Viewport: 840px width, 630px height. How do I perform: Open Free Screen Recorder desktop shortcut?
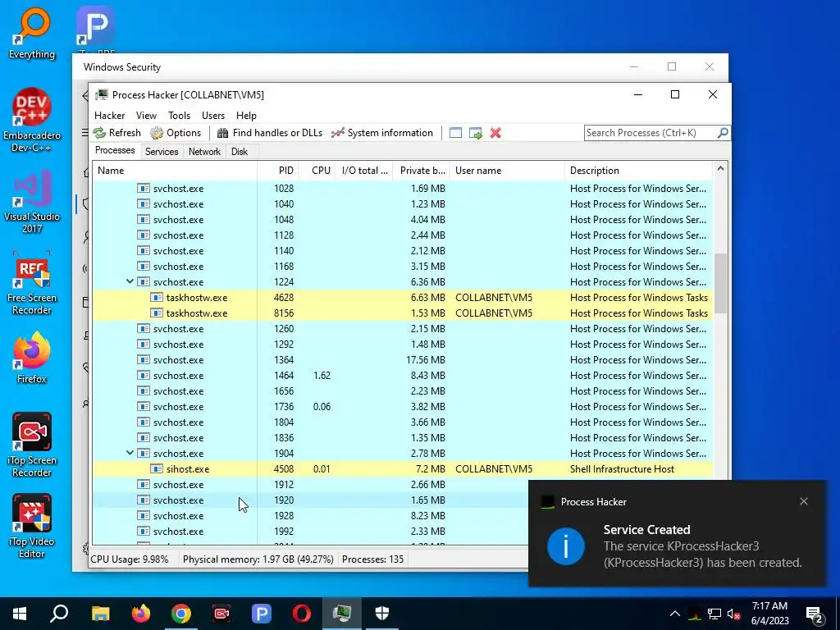coord(32,283)
